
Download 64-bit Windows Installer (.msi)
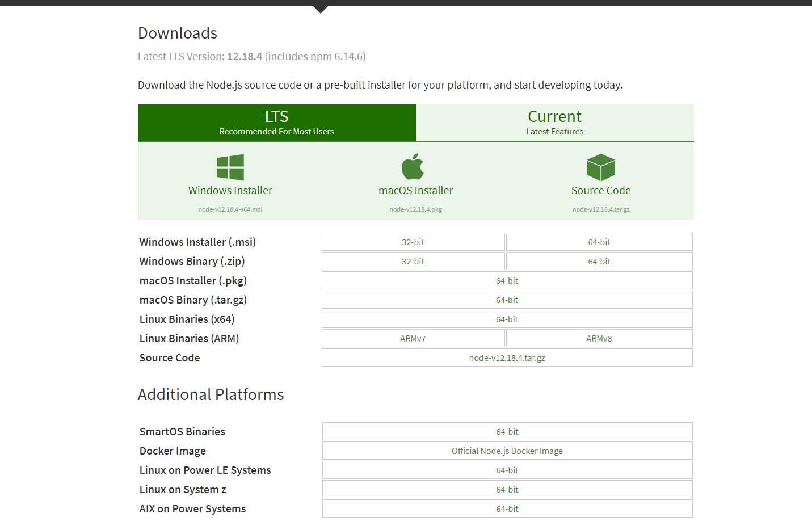pyautogui.click(x=599, y=242)
